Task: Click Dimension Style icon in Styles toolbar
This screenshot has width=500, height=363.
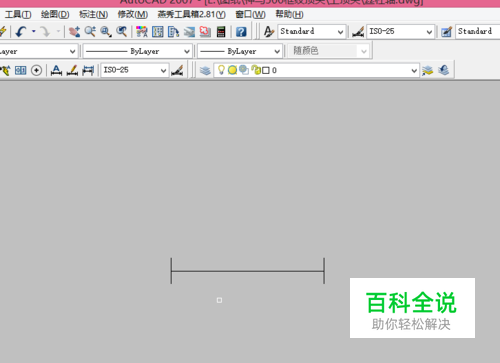Action: coord(358,32)
